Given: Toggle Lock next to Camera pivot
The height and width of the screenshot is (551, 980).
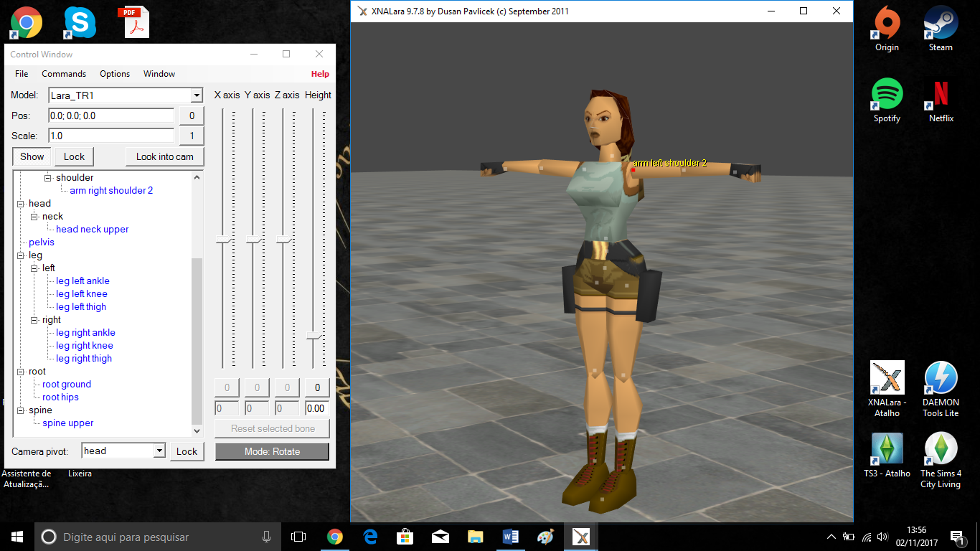Looking at the screenshot, I should pyautogui.click(x=187, y=451).
